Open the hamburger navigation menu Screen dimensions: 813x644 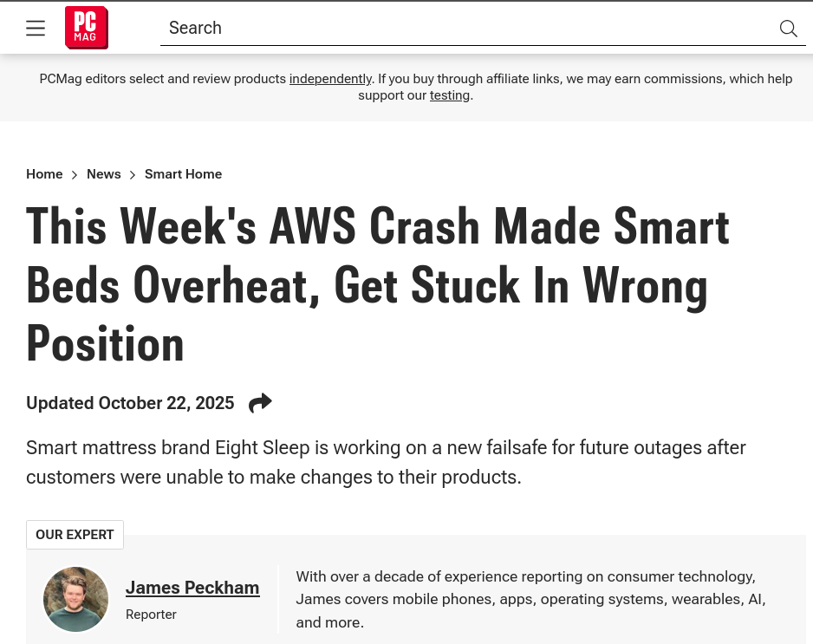[x=36, y=29]
